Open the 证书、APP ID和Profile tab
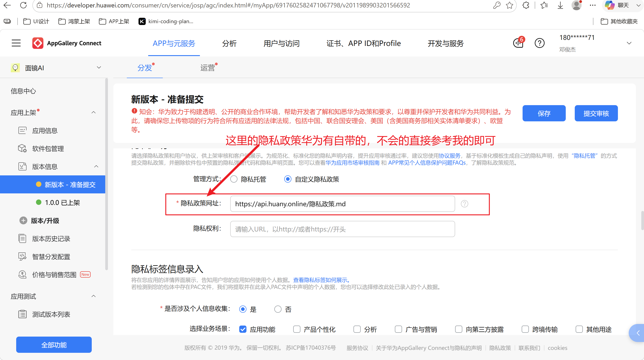644x360 pixels. 364,43
